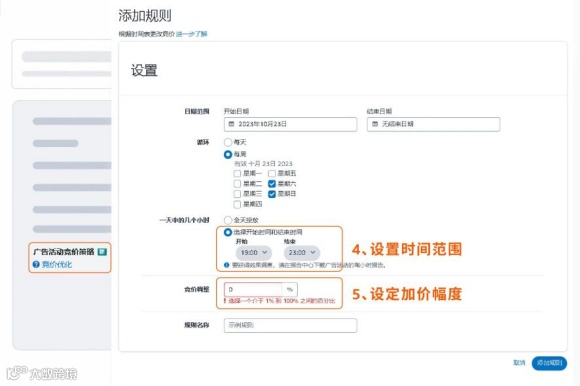Check the 星期一 checkbox
This screenshot has height=386, width=580.
tap(237, 173)
